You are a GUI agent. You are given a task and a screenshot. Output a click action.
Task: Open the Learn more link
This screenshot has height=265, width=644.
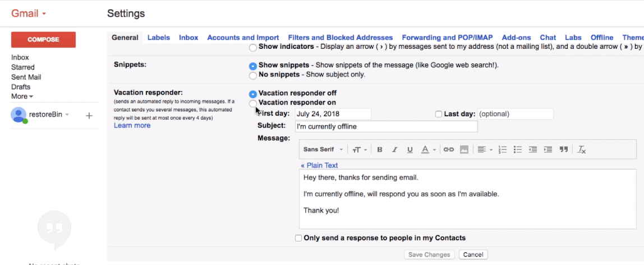[132, 125]
